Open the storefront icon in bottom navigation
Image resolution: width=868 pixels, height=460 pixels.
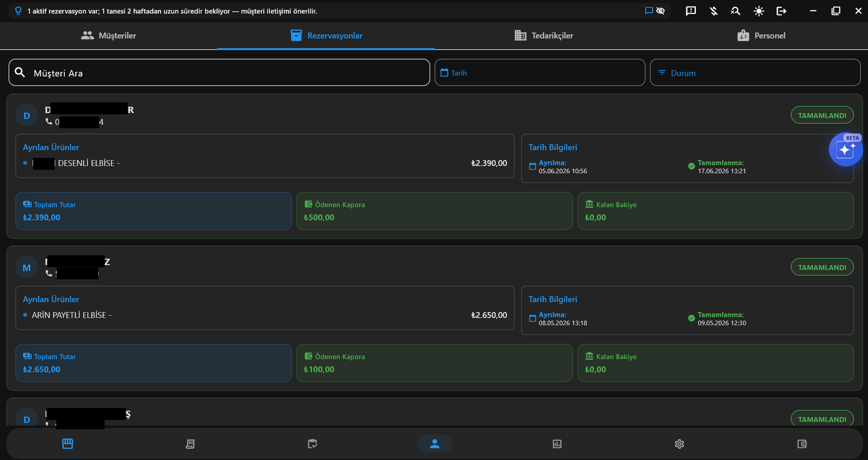point(67,444)
